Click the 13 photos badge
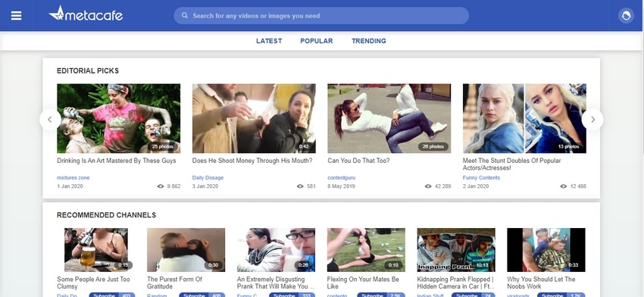This screenshot has height=297, width=644. [x=569, y=146]
